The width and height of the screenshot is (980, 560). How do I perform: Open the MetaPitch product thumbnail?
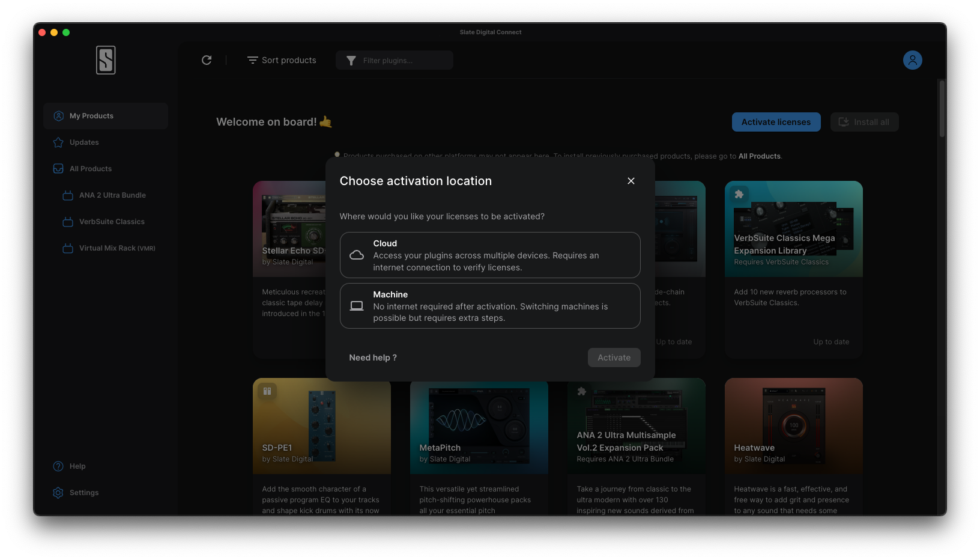pos(479,426)
